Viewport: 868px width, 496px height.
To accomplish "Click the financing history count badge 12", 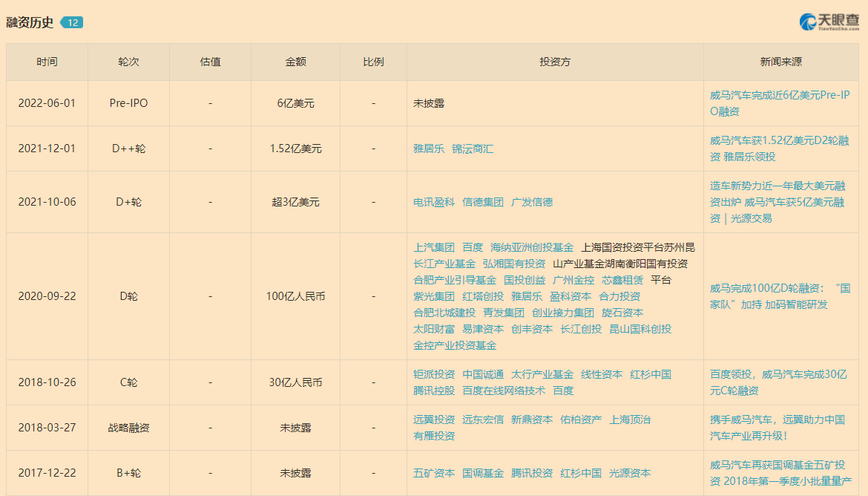I will [x=72, y=22].
